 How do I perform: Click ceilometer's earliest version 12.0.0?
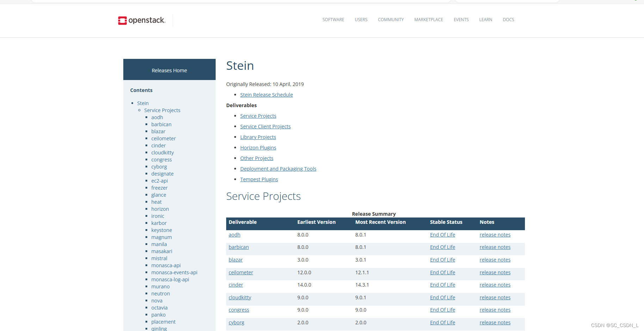tap(304, 272)
